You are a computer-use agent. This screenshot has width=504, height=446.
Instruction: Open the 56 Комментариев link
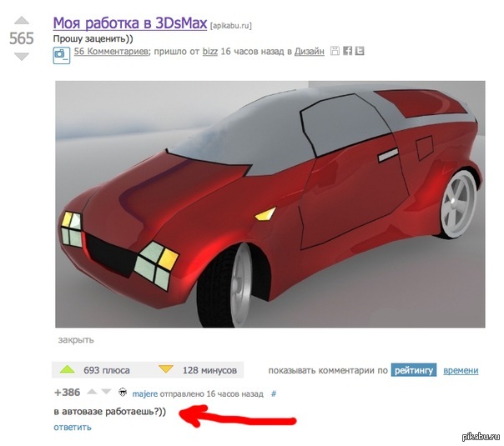pyautogui.click(x=111, y=52)
